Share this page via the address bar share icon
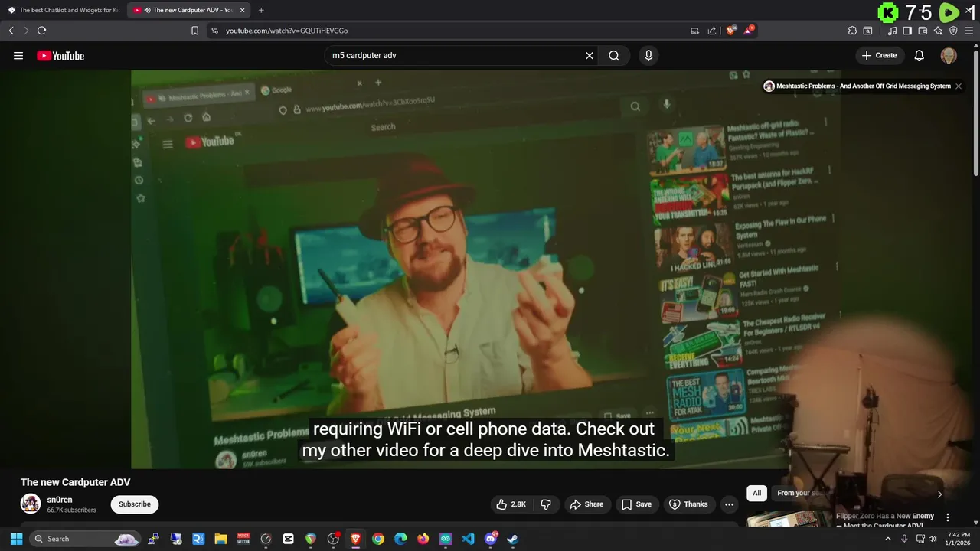980x551 pixels. click(712, 31)
